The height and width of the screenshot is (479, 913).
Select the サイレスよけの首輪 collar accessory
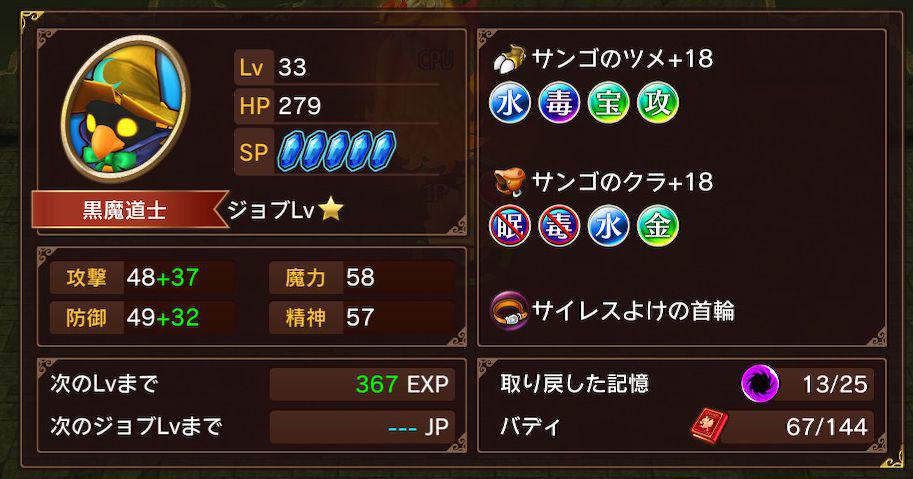(613, 311)
